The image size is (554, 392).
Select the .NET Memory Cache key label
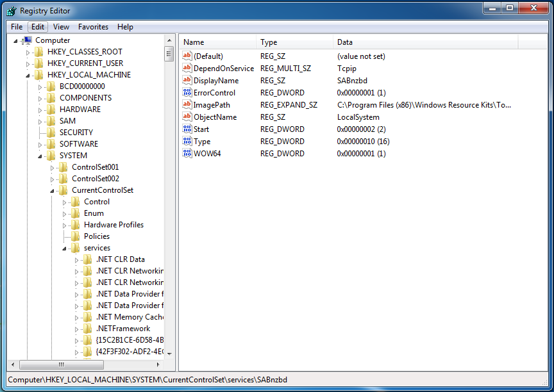click(130, 317)
